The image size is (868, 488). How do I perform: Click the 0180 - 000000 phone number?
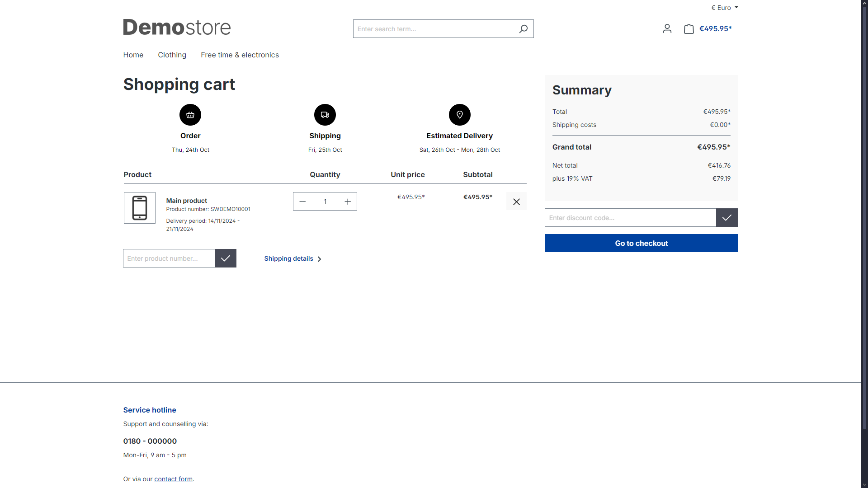click(150, 441)
